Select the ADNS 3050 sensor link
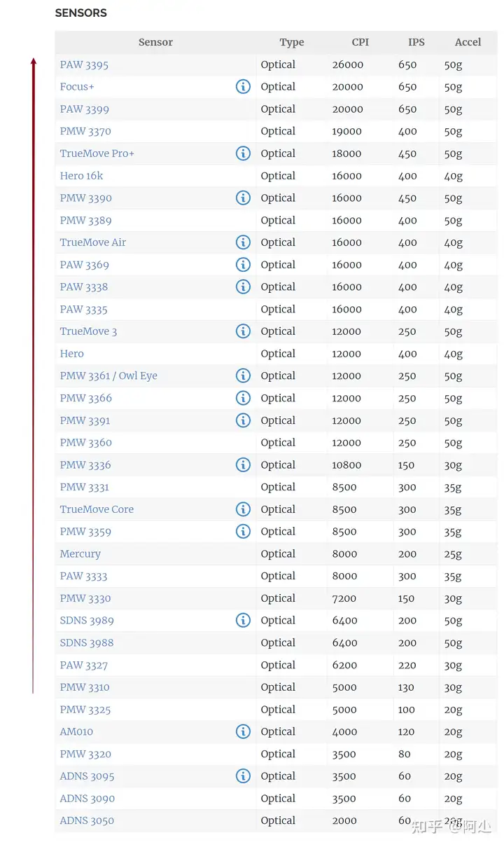This screenshot has width=504, height=847. [87, 820]
